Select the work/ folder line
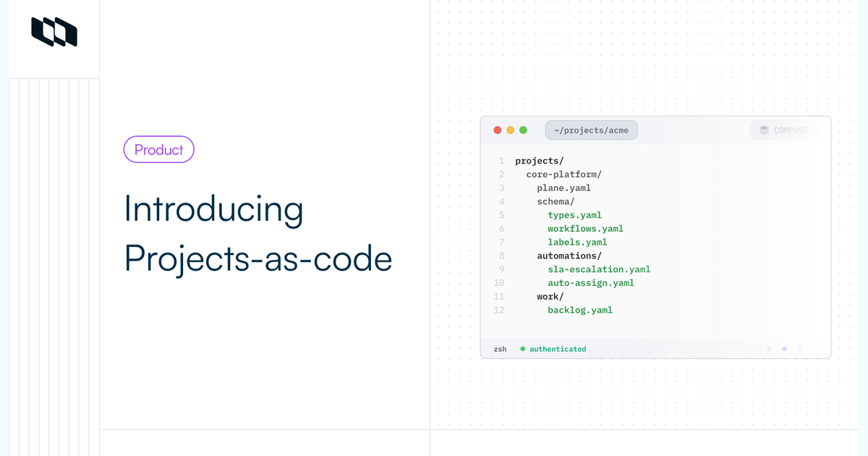868x456 pixels. click(550, 297)
